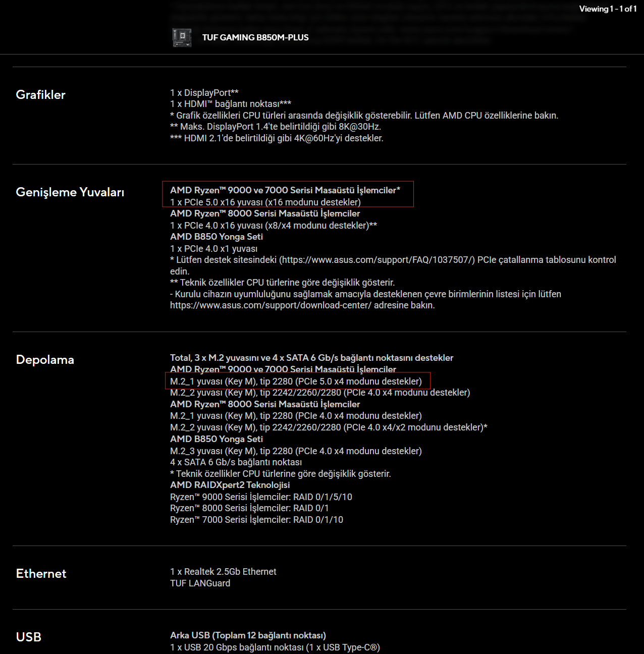The width and height of the screenshot is (644, 654).
Task: Click the TUF LANGuard text
Action: click(200, 583)
